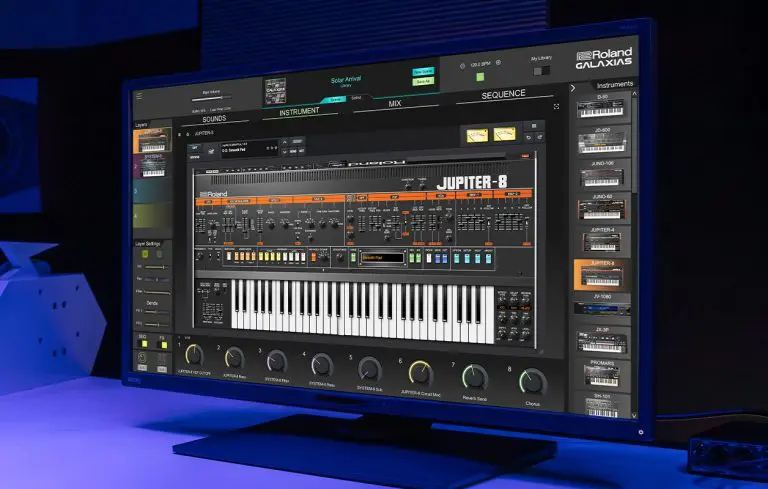
Task: Switch to the SOUNDS tab
Action: [x=213, y=118]
